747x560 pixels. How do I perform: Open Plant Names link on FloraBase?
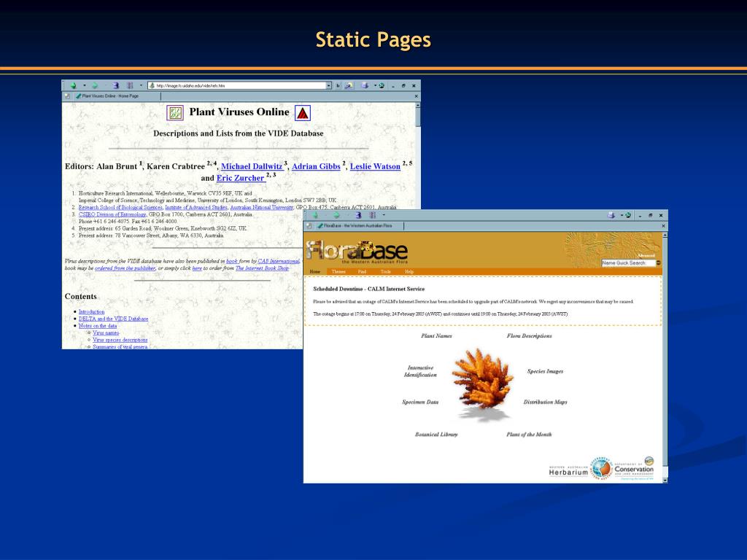[436, 335]
